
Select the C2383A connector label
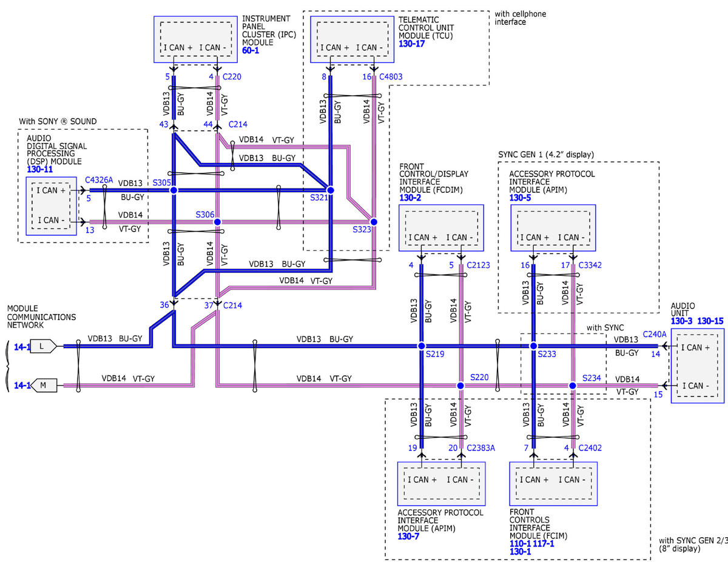point(480,448)
